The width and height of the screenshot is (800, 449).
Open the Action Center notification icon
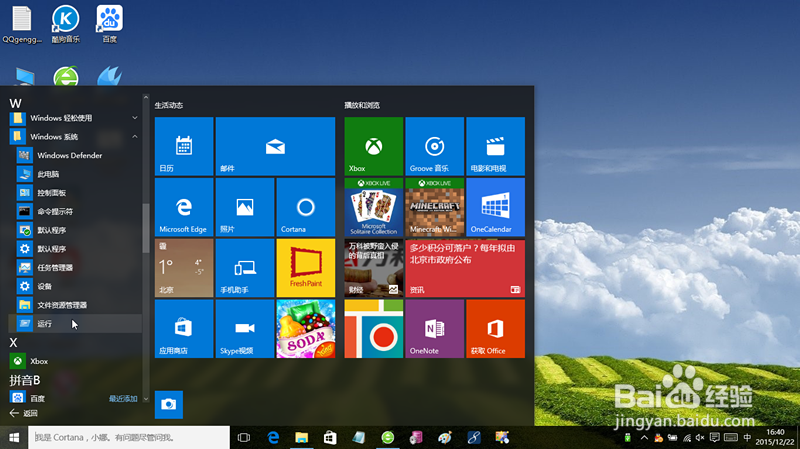(x=715, y=437)
